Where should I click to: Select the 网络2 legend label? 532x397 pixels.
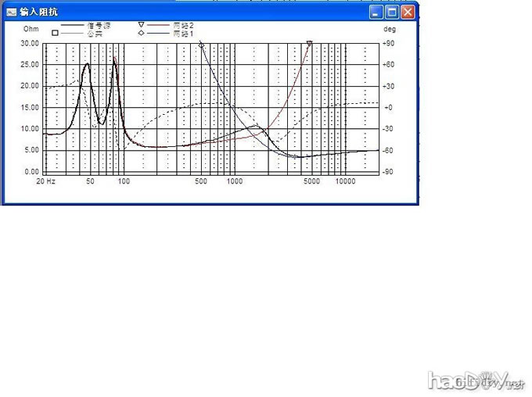pyautogui.click(x=182, y=26)
